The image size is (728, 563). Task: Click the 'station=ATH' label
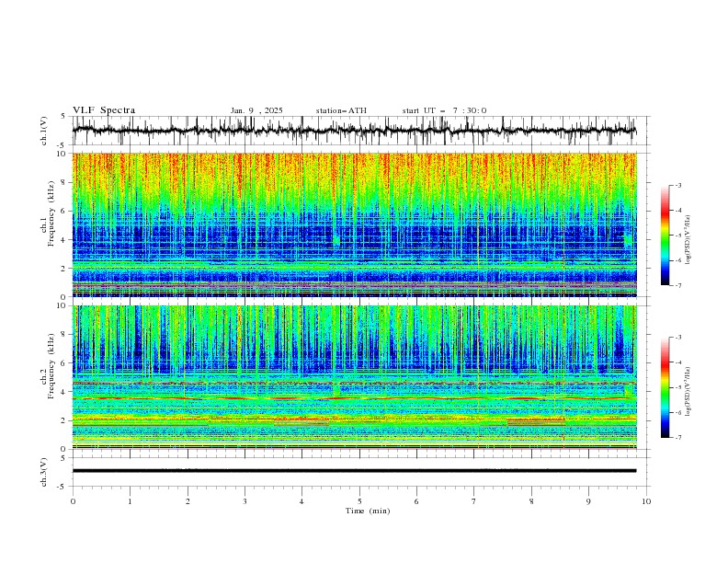pos(341,110)
